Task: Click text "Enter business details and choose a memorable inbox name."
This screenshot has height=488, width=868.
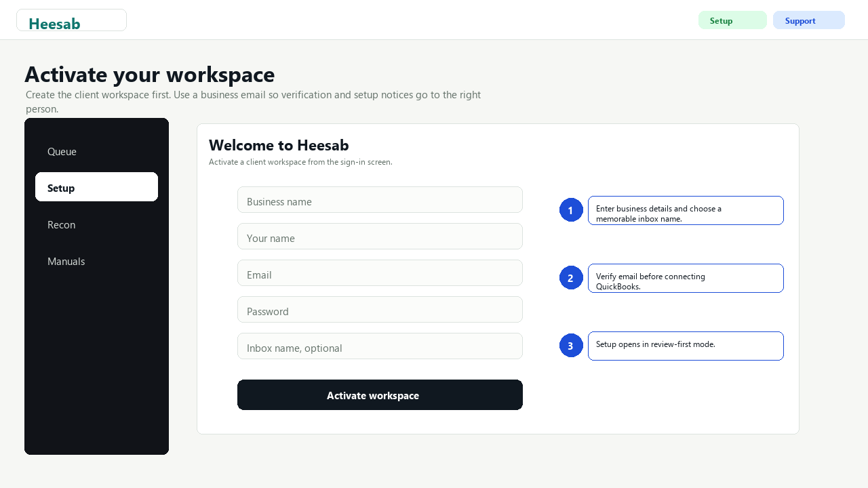Action: pos(658,213)
